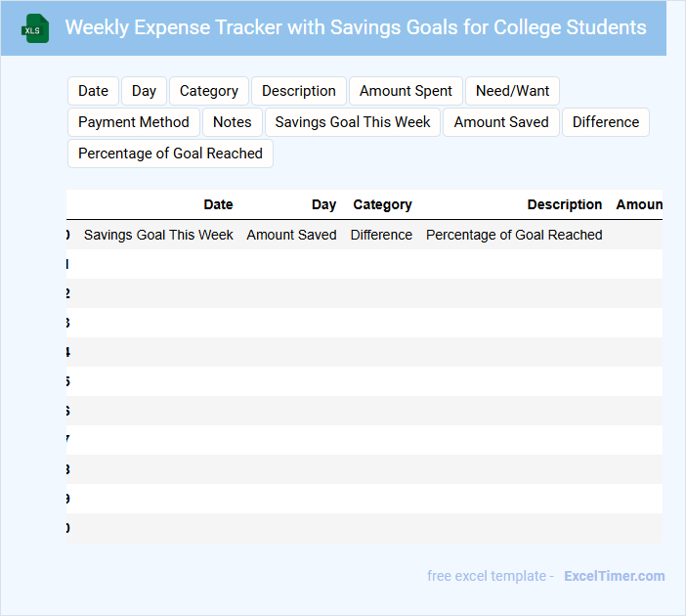Click the Category column header in table
Image resolution: width=686 pixels, height=616 pixels.
pos(382,204)
